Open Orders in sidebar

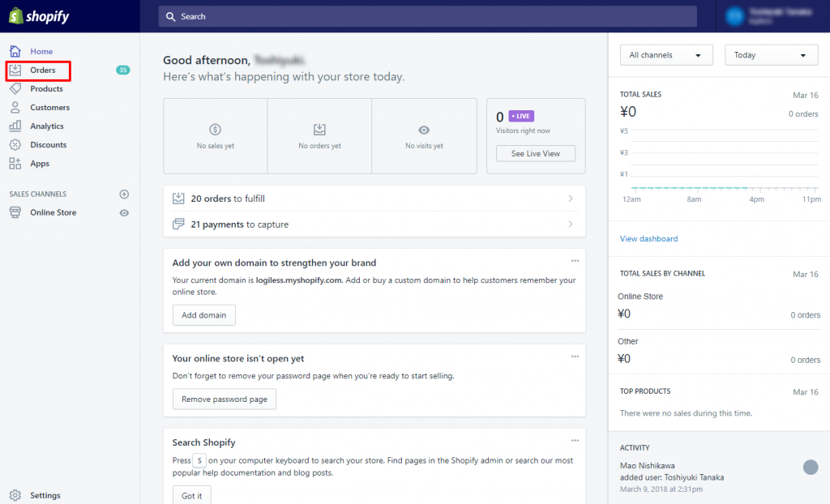pos(42,70)
